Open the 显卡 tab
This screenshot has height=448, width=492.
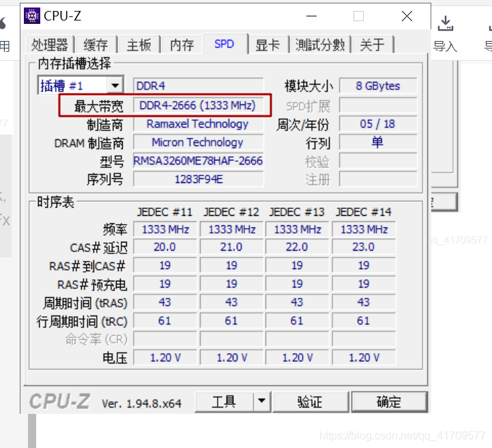267,44
